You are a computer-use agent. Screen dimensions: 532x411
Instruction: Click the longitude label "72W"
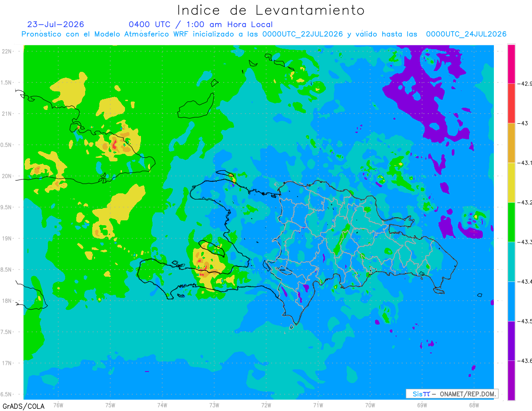pyautogui.click(x=266, y=404)
